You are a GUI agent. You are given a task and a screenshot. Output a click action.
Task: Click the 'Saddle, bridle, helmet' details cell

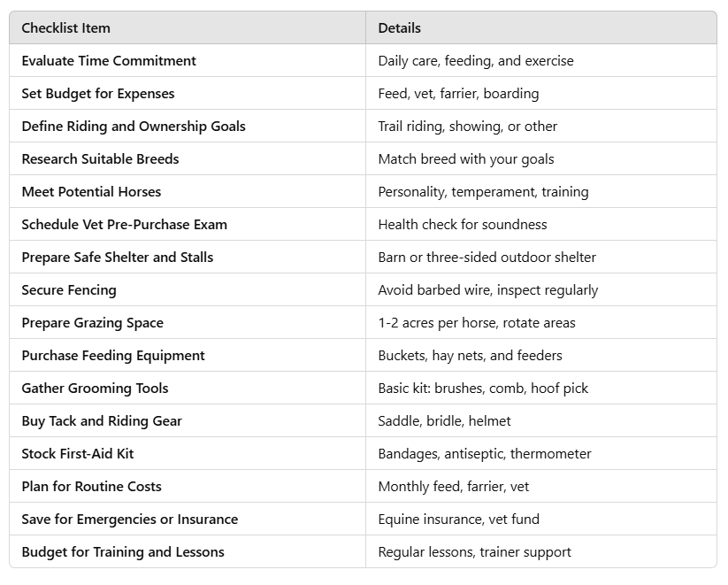pos(541,421)
